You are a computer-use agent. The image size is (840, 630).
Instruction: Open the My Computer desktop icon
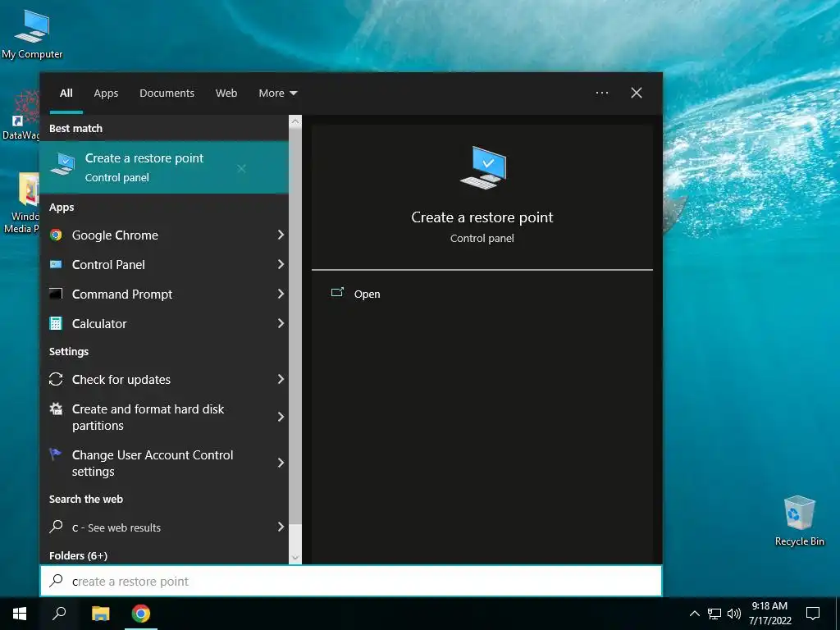pyautogui.click(x=32, y=34)
